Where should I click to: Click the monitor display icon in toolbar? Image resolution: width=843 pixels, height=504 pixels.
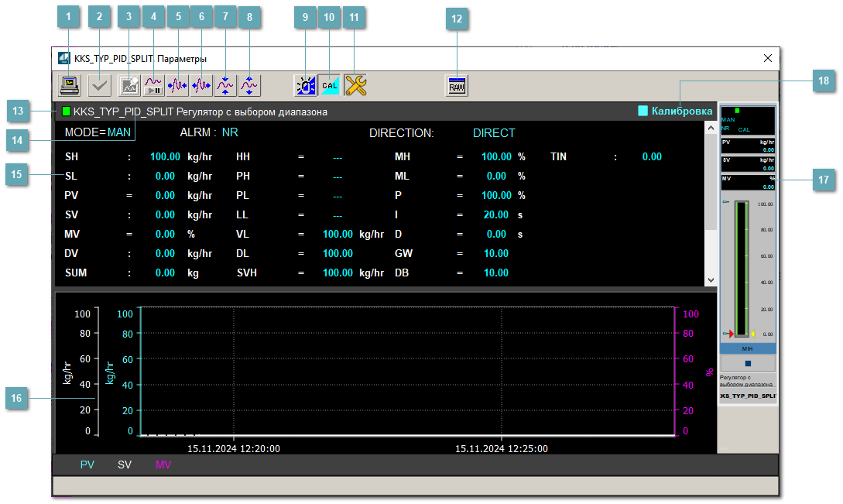point(70,85)
